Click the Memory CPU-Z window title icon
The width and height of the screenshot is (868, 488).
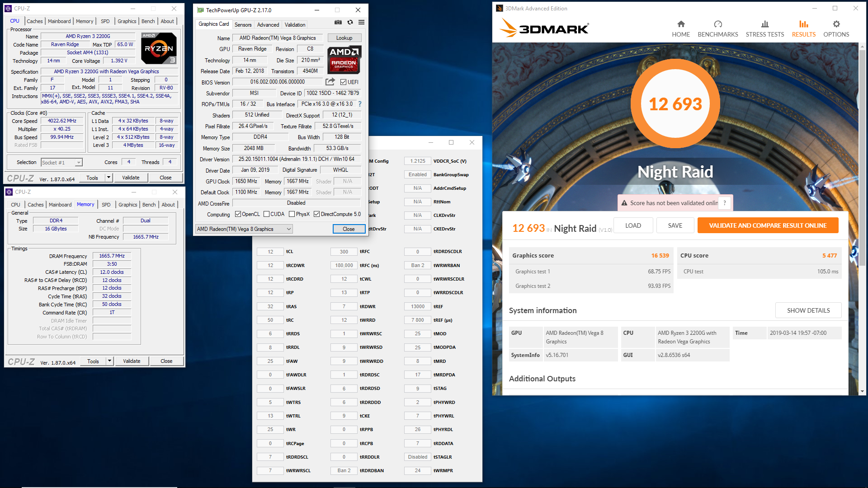coord(9,192)
